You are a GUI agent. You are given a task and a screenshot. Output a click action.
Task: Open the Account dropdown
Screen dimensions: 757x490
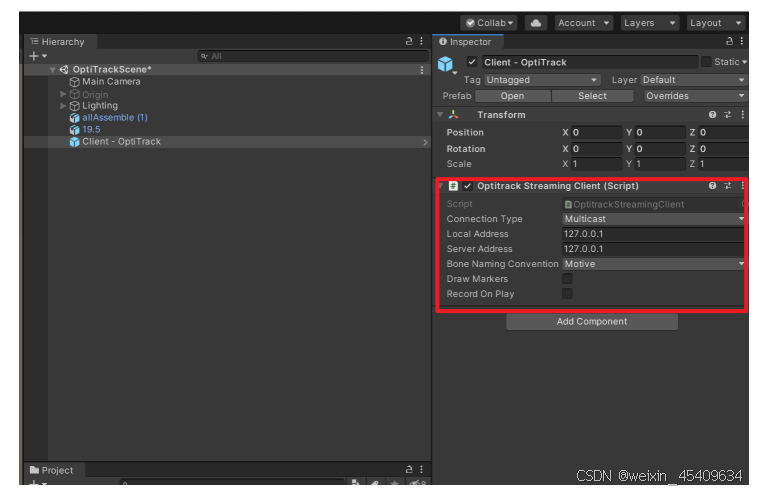pos(584,23)
